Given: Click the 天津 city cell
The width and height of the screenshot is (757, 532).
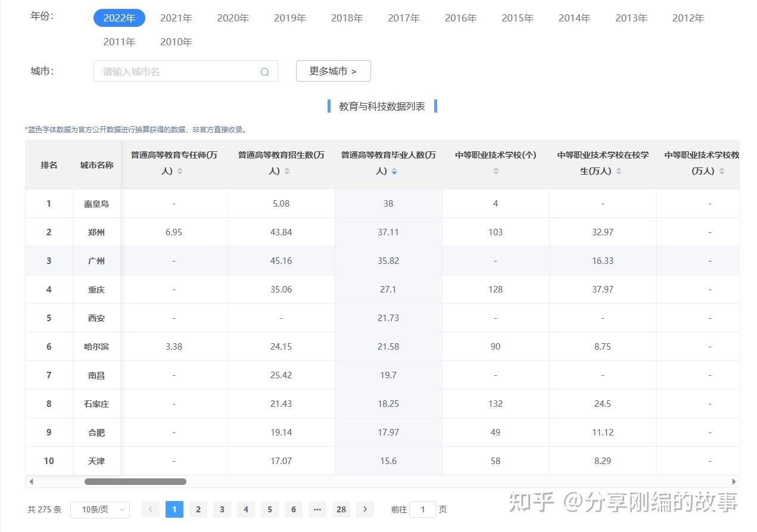Looking at the screenshot, I should coord(96,461).
